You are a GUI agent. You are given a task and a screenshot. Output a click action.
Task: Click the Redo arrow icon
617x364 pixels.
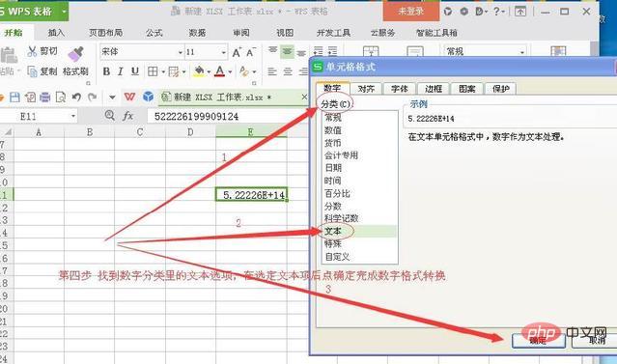coord(92,97)
